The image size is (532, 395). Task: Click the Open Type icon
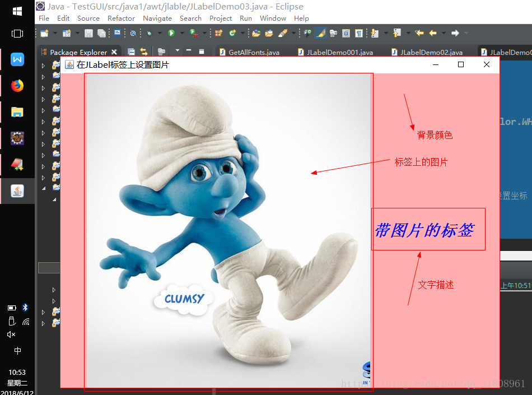[256, 33]
